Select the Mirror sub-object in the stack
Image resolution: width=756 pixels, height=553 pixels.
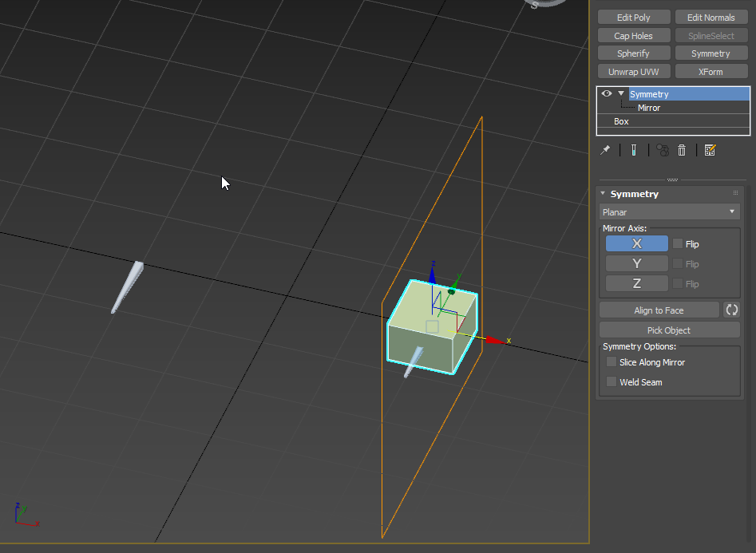point(648,108)
